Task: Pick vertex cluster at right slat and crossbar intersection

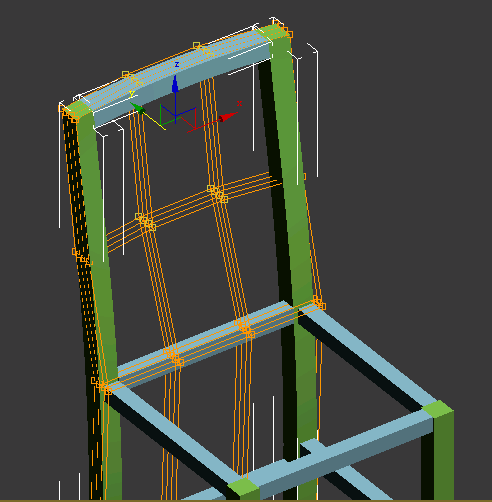Action: coord(217,194)
